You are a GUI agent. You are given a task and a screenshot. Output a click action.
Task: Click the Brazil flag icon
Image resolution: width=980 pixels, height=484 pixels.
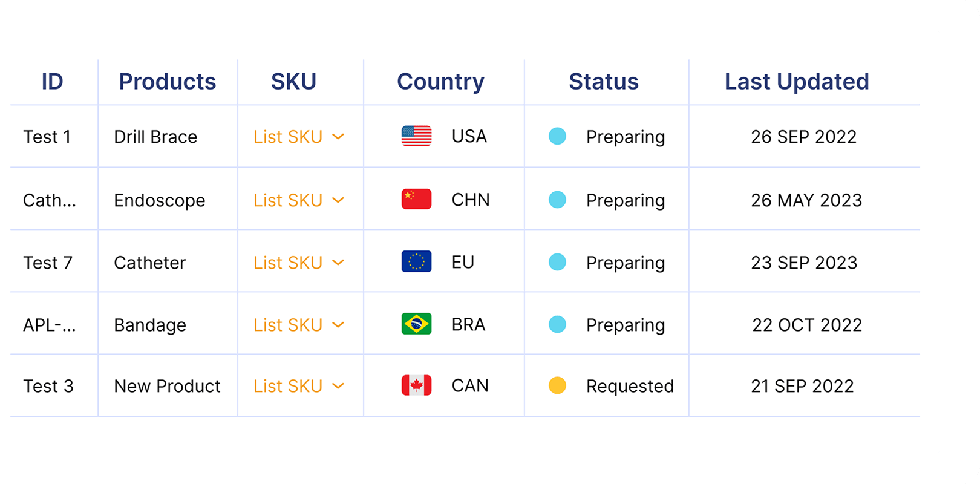(416, 324)
